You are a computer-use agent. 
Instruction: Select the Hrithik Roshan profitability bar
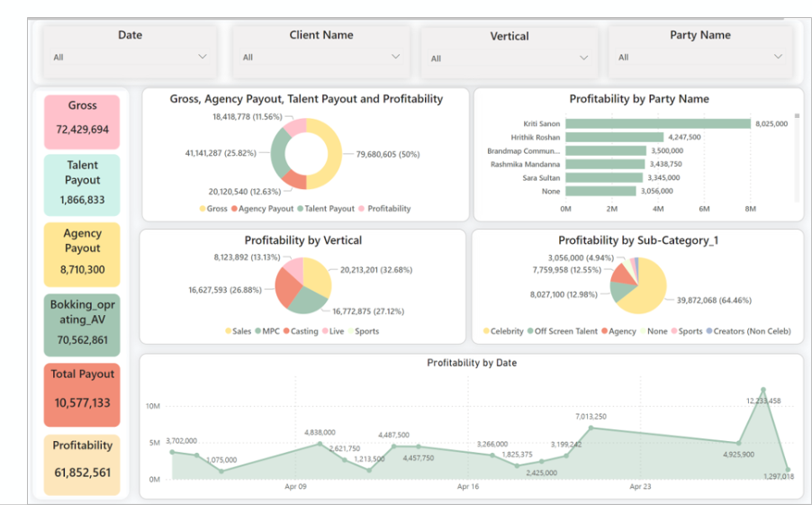tap(614, 137)
